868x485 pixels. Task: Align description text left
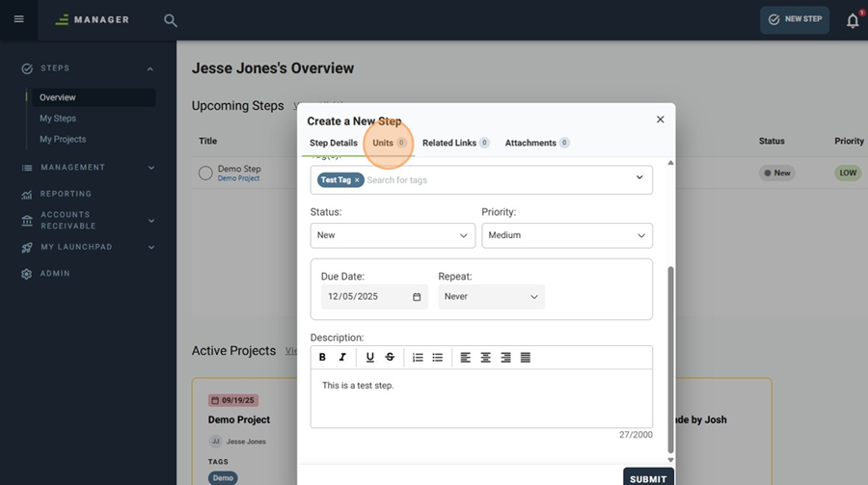(466, 358)
